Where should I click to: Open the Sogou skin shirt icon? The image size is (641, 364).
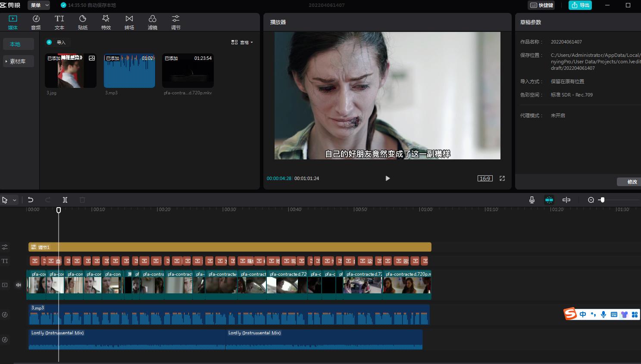[624, 314]
